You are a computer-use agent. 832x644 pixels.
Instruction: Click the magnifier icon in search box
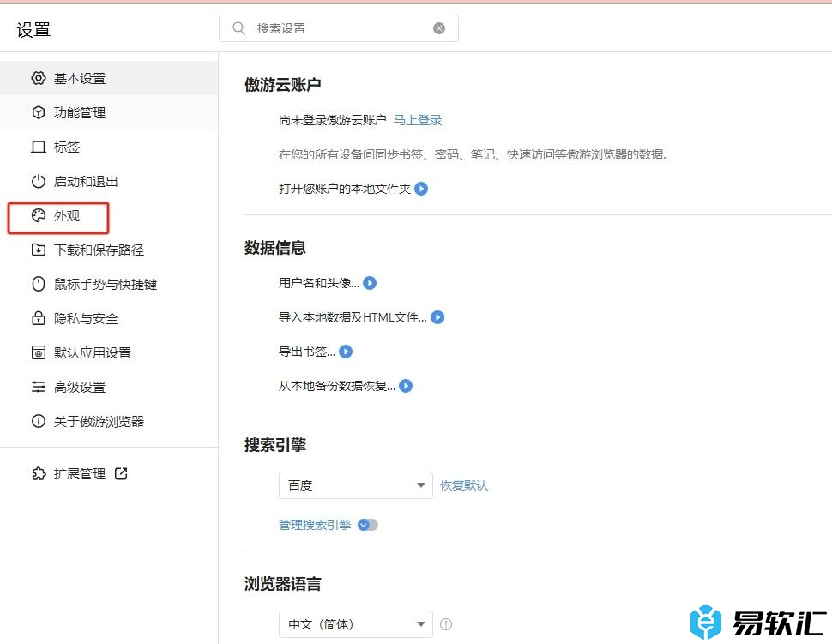pos(238,28)
